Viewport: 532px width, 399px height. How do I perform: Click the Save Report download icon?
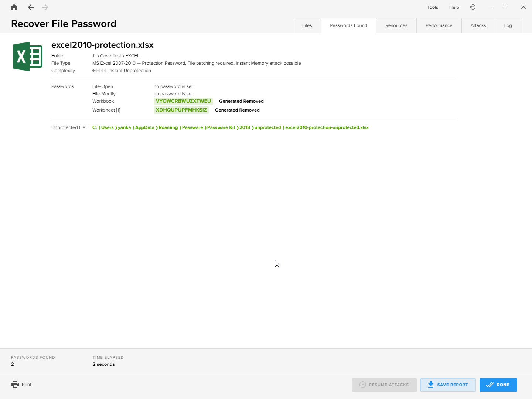431,385
